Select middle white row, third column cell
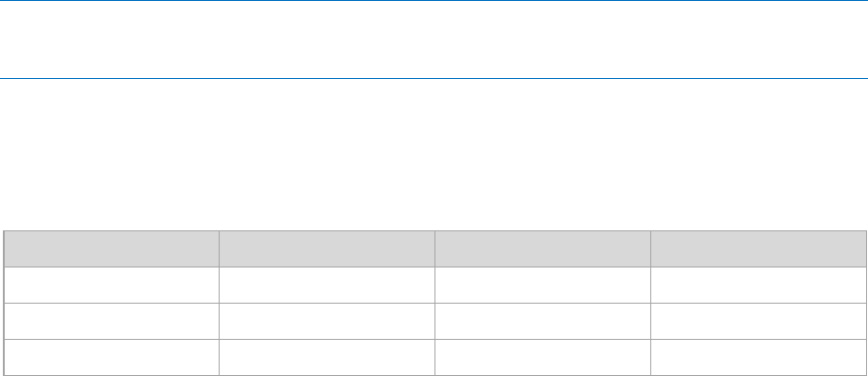Viewport: 868px width, 376px height. click(x=543, y=321)
